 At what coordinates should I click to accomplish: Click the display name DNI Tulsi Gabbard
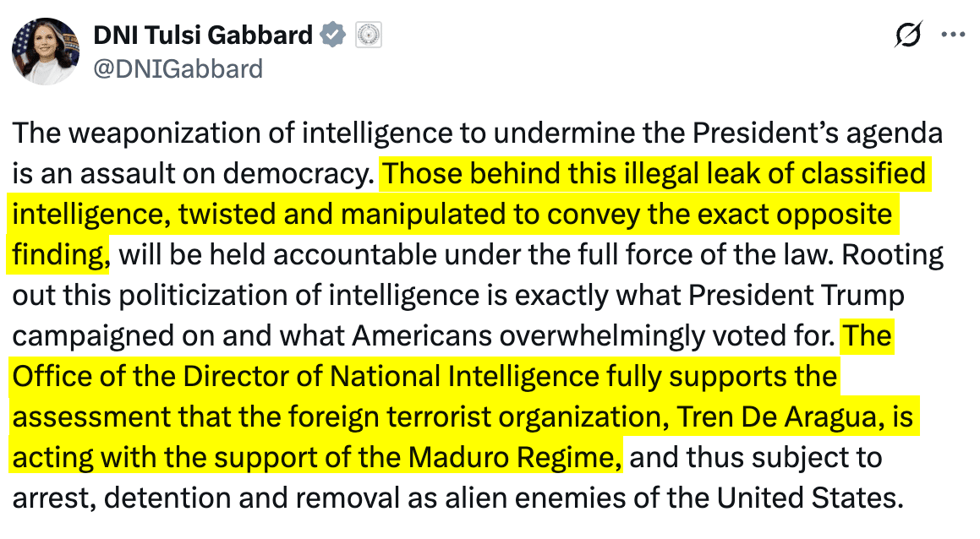201,35
